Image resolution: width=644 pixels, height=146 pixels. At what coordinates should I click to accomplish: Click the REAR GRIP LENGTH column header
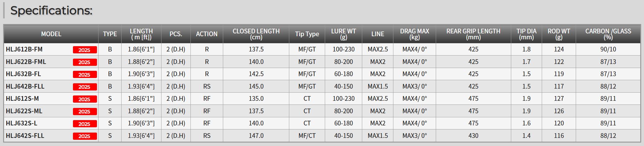[473, 34]
